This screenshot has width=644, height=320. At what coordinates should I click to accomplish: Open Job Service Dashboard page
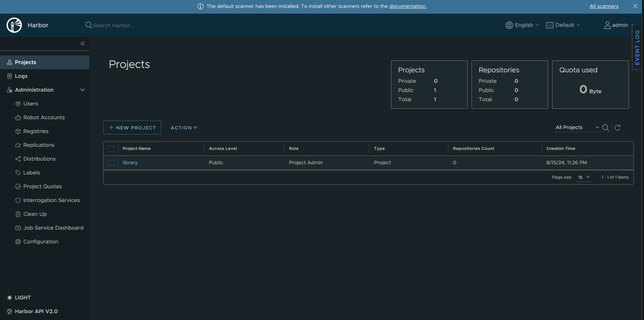(x=53, y=228)
